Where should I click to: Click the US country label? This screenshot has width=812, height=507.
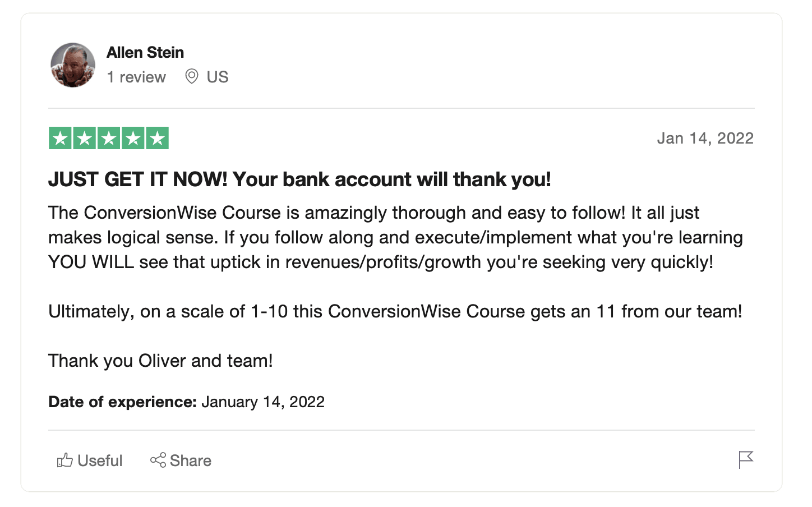218,77
